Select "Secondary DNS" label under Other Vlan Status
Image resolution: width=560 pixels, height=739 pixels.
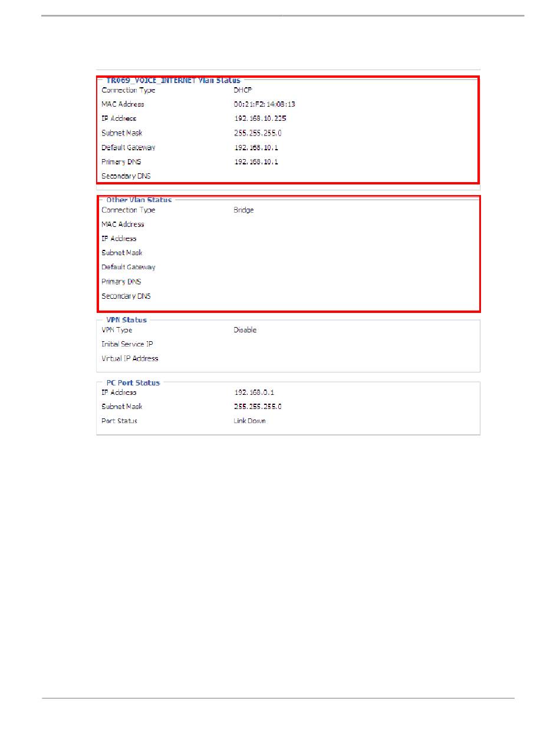click(126, 296)
